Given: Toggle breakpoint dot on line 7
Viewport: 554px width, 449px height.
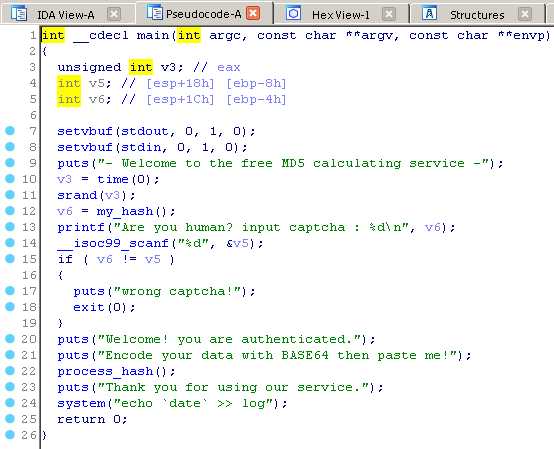Looking at the screenshot, I should (x=10, y=131).
